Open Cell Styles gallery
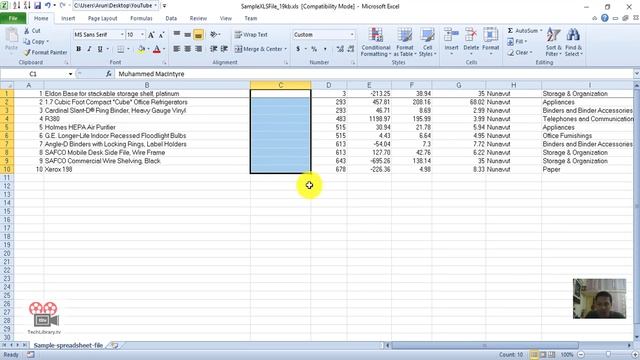Image resolution: width=640 pixels, height=360 pixels. click(x=427, y=42)
